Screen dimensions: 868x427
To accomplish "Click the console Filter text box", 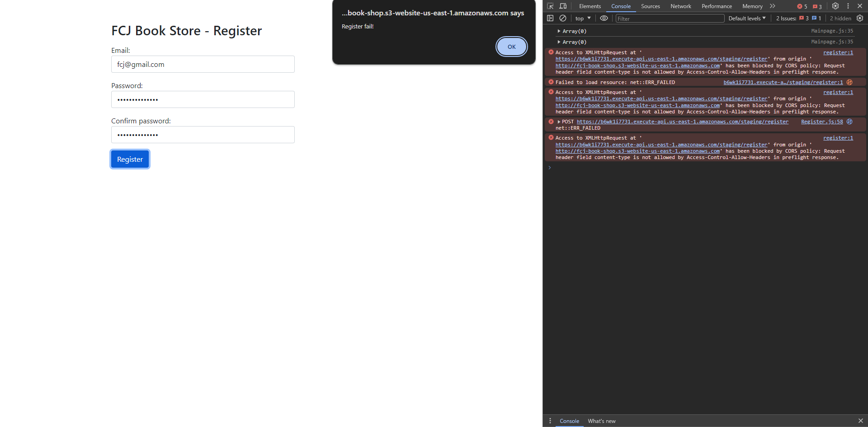I will pos(670,19).
